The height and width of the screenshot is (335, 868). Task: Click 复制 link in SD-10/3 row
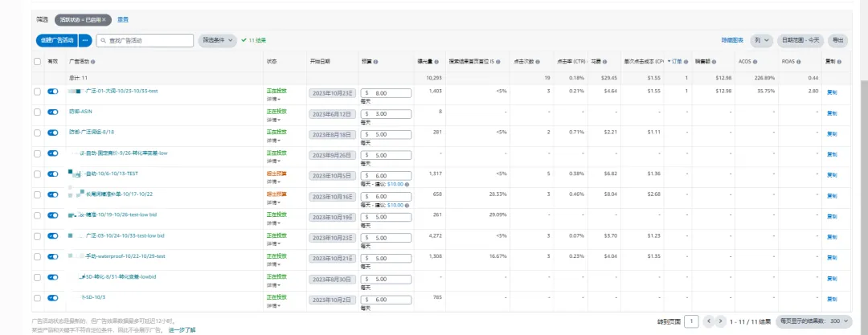pos(832,299)
